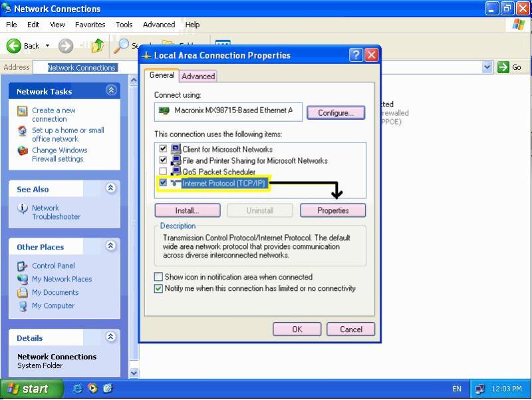
Task: Click the network tray icon by clock
Action: tap(479, 389)
